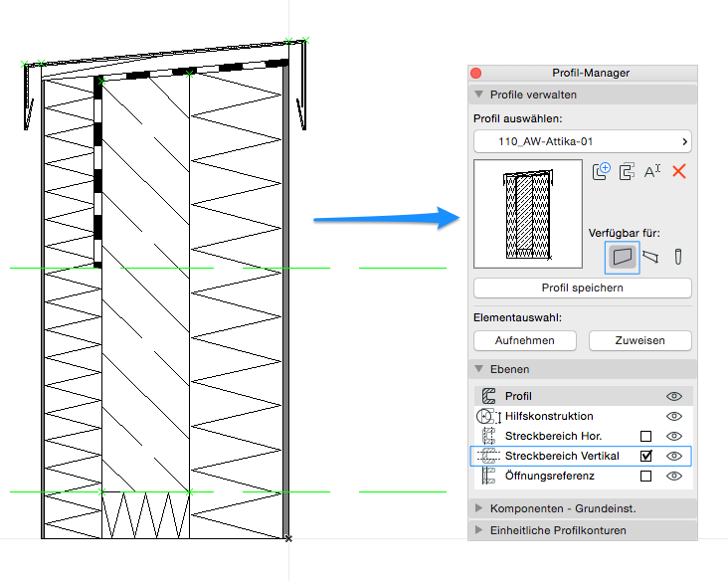
Task: Select beam availability icon under Verfügbar für
Action: click(x=650, y=257)
